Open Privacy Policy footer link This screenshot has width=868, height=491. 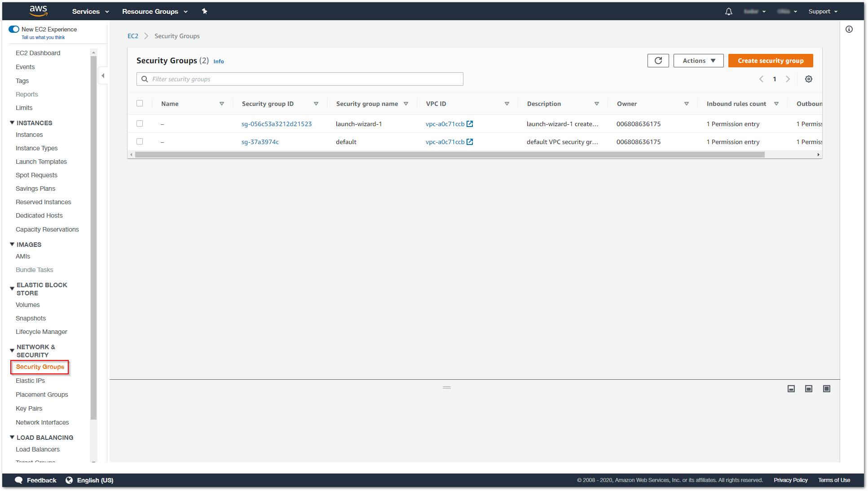[x=790, y=480]
